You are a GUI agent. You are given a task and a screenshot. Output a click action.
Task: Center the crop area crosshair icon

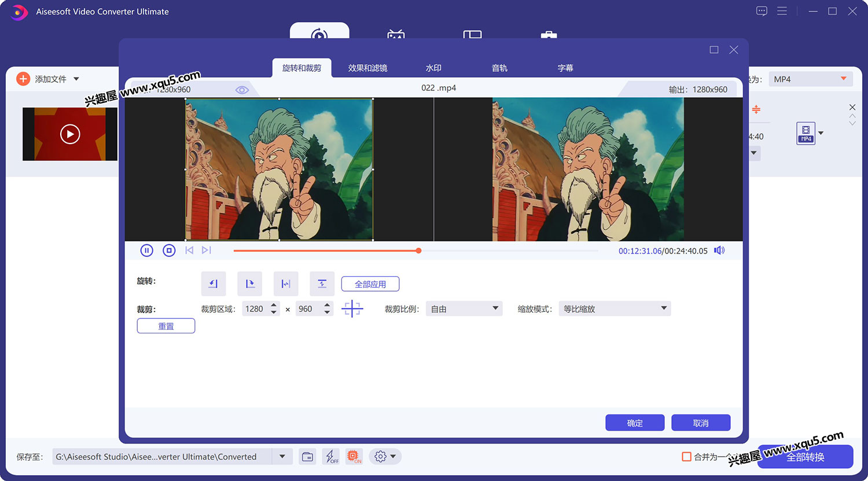click(352, 309)
